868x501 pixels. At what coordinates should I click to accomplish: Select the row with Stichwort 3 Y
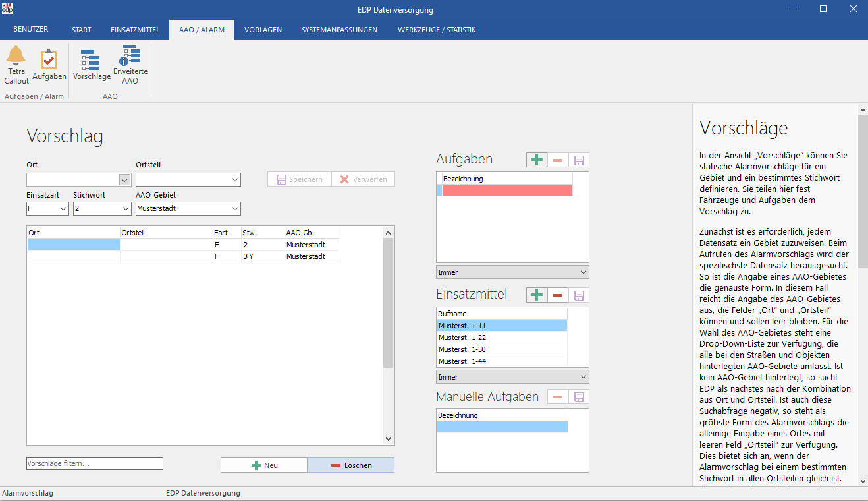[183, 256]
